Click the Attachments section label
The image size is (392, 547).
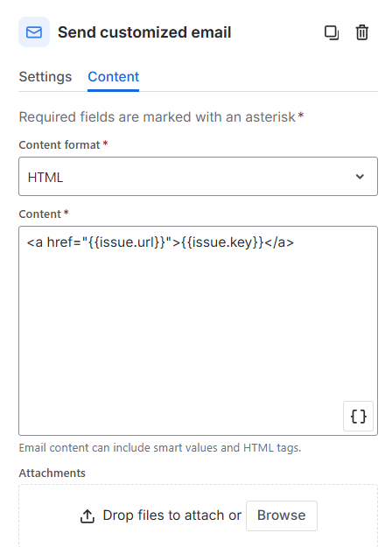pos(52,473)
